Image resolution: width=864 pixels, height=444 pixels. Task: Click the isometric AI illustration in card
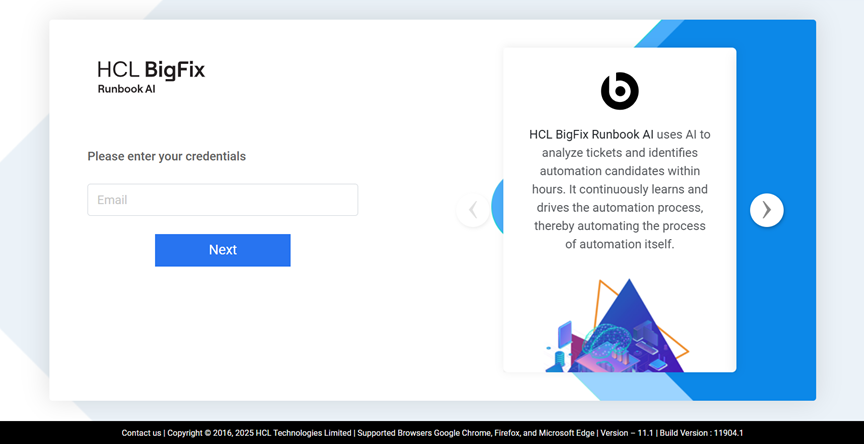pos(617,325)
